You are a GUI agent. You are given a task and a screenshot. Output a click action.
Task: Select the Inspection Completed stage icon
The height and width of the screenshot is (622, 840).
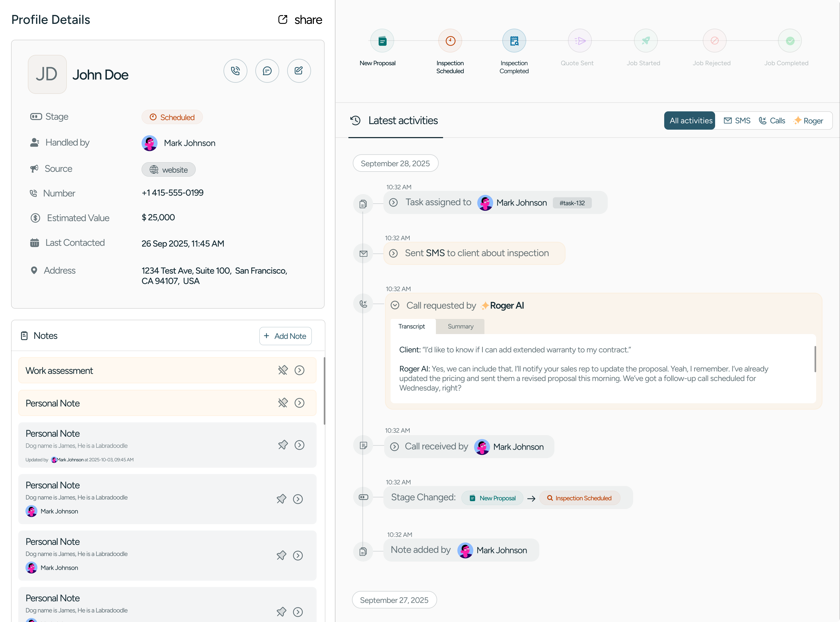tap(514, 41)
